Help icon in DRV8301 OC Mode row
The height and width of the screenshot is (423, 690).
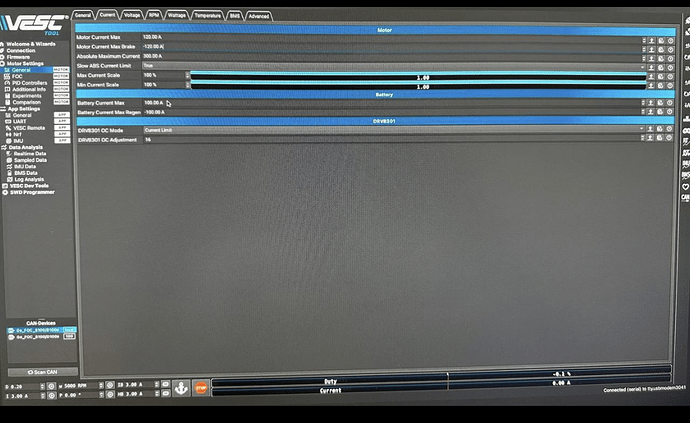669,129
